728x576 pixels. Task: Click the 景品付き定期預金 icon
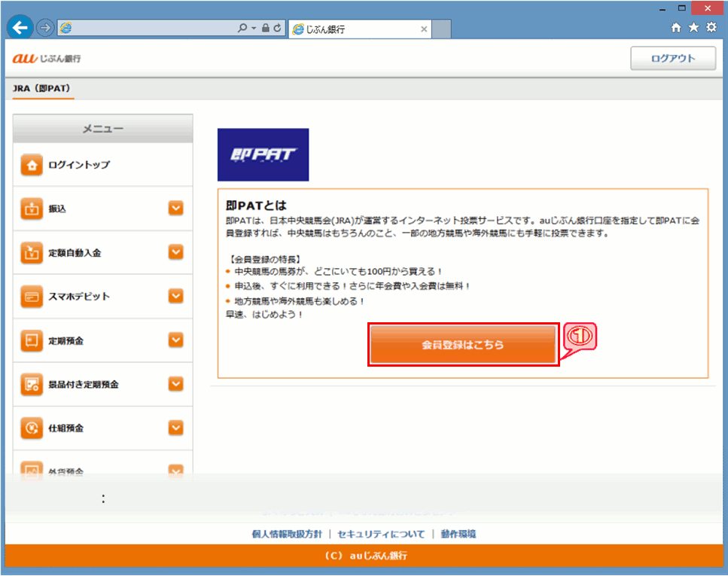click(32, 384)
